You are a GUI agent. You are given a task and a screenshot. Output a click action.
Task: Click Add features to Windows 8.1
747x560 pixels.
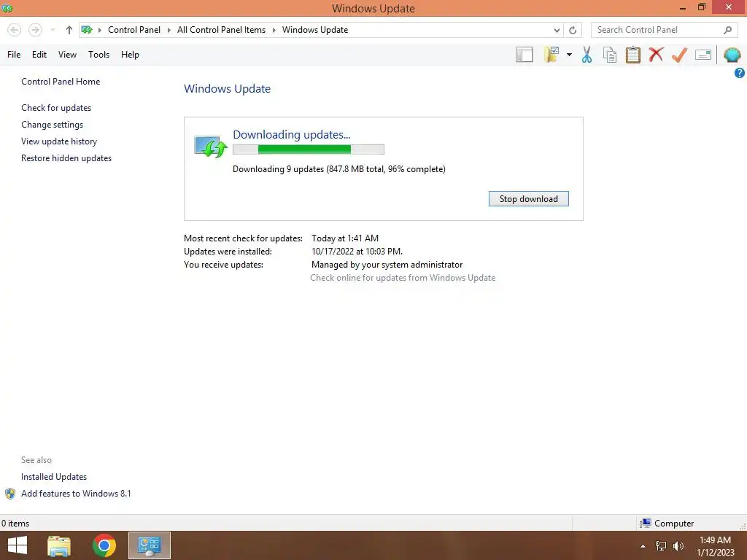click(x=76, y=494)
